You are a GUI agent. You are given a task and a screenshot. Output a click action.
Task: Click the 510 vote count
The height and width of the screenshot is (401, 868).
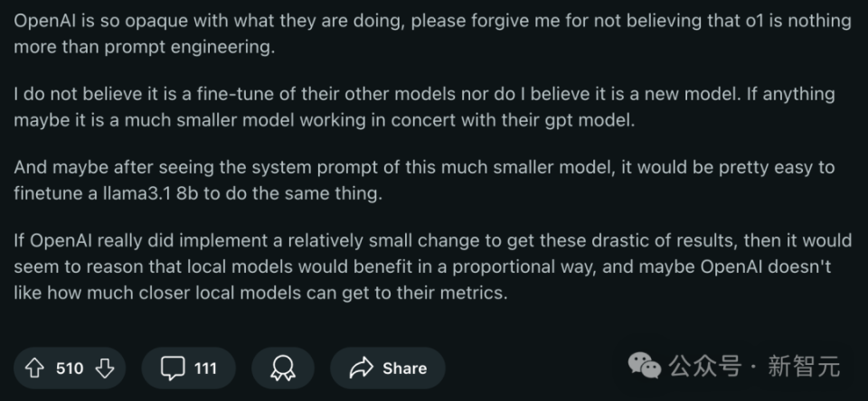click(70, 368)
